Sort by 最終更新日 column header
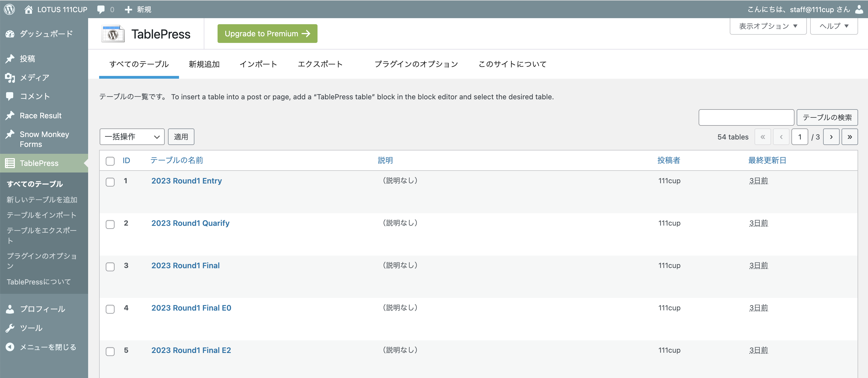The image size is (868, 378). tap(767, 160)
